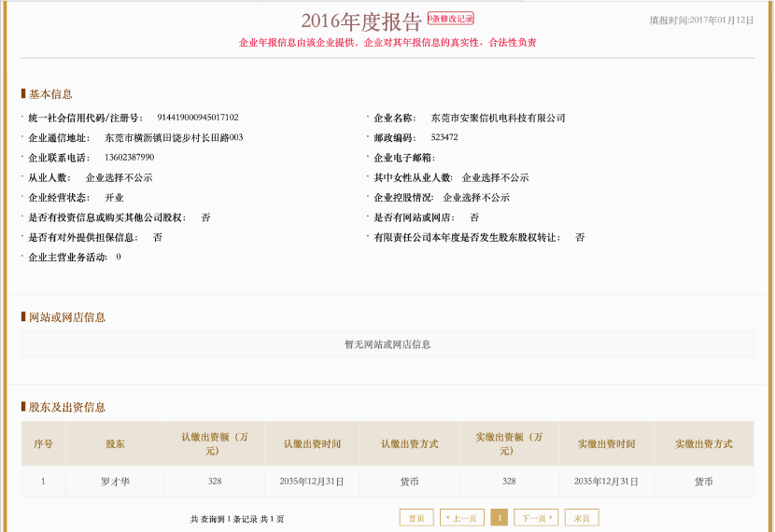Click the 从业人数 label
The image size is (775, 532).
pyautogui.click(x=49, y=178)
